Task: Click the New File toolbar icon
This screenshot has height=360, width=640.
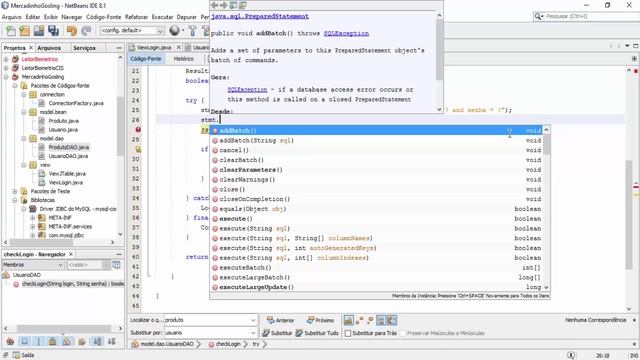Action: click(11, 31)
